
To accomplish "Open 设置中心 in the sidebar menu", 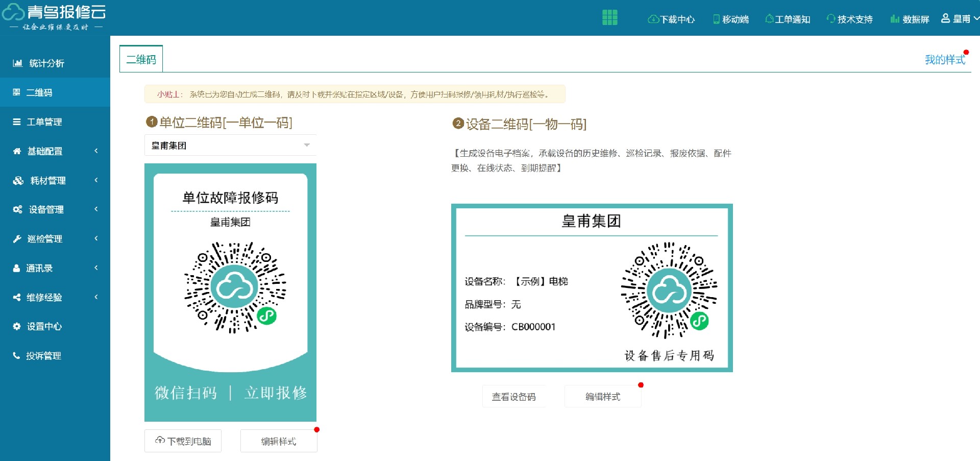I will (55, 326).
